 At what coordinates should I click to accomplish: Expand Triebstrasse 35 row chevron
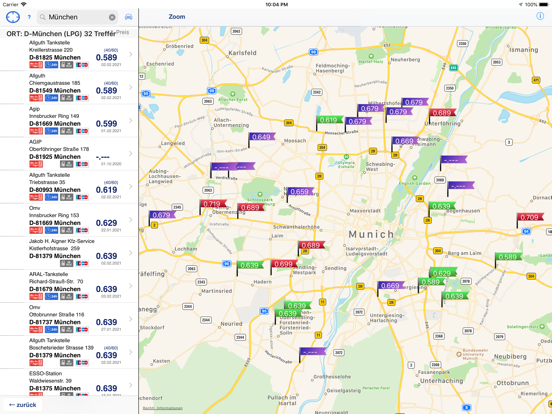(131, 187)
